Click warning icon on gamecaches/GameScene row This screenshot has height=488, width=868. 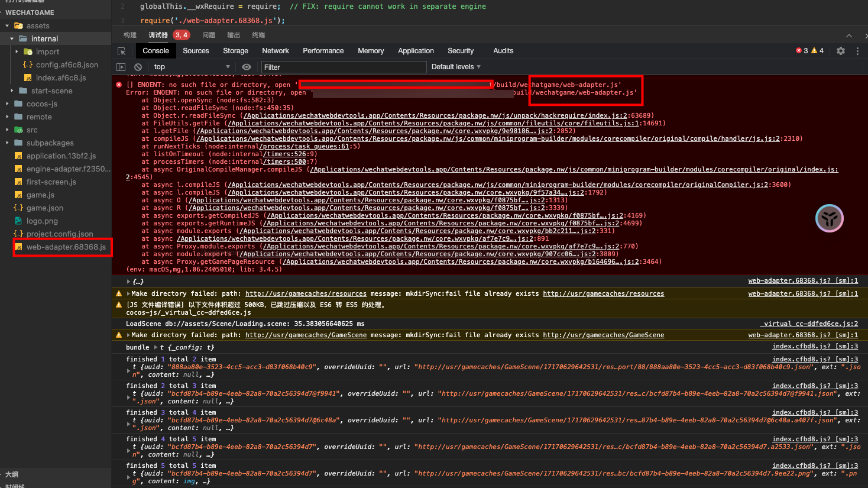[119, 335]
